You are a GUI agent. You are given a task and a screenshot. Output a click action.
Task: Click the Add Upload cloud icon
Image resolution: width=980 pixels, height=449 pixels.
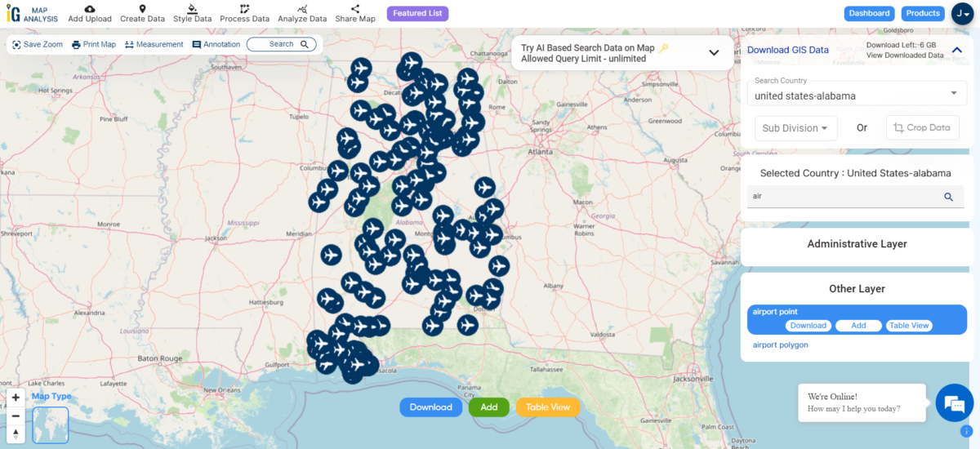(x=90, y=9)
